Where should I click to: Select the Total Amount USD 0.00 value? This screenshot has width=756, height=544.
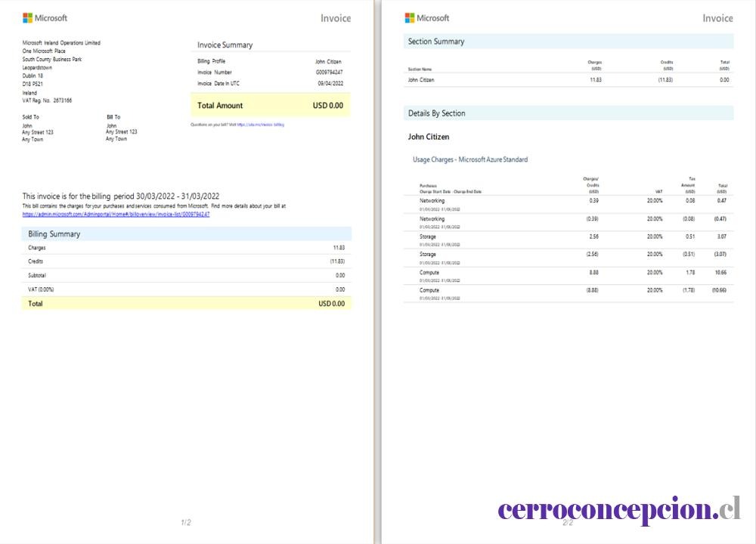tap(328, 106)
